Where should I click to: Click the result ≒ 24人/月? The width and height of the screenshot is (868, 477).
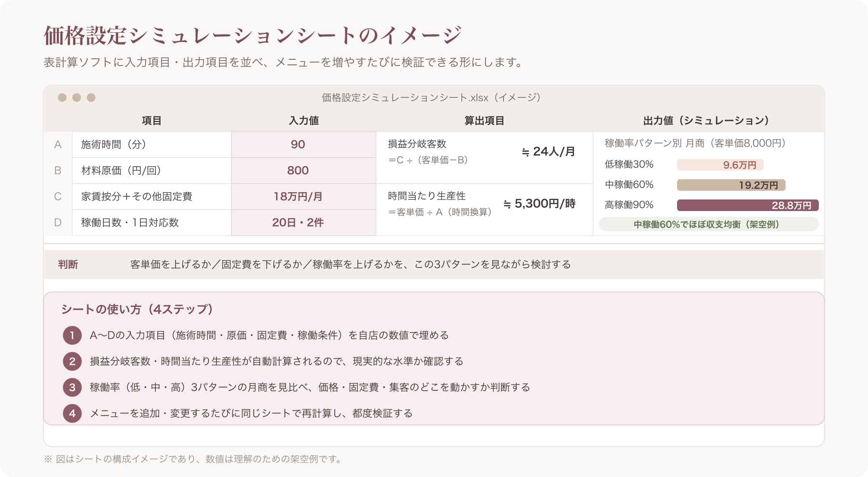point(548,152)
